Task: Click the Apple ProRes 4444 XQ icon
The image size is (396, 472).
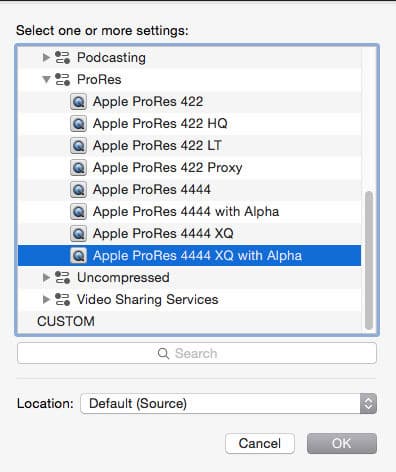Action: 78,234
